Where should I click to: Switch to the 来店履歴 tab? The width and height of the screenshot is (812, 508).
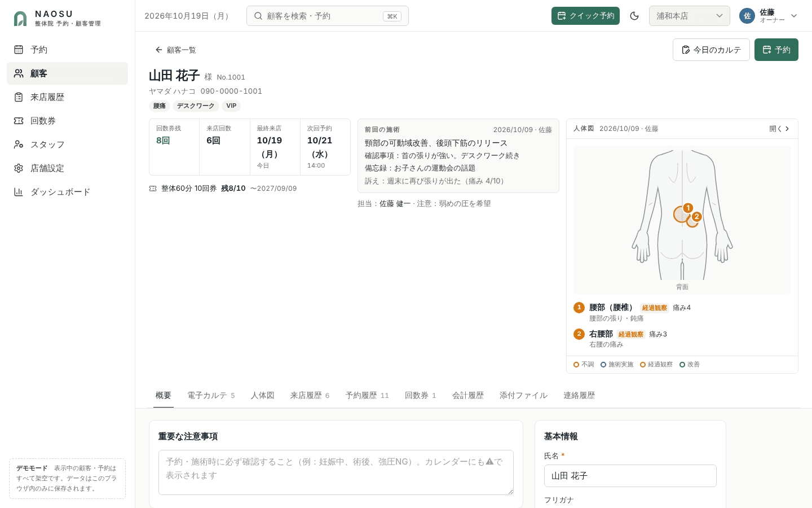pos(310,396)
